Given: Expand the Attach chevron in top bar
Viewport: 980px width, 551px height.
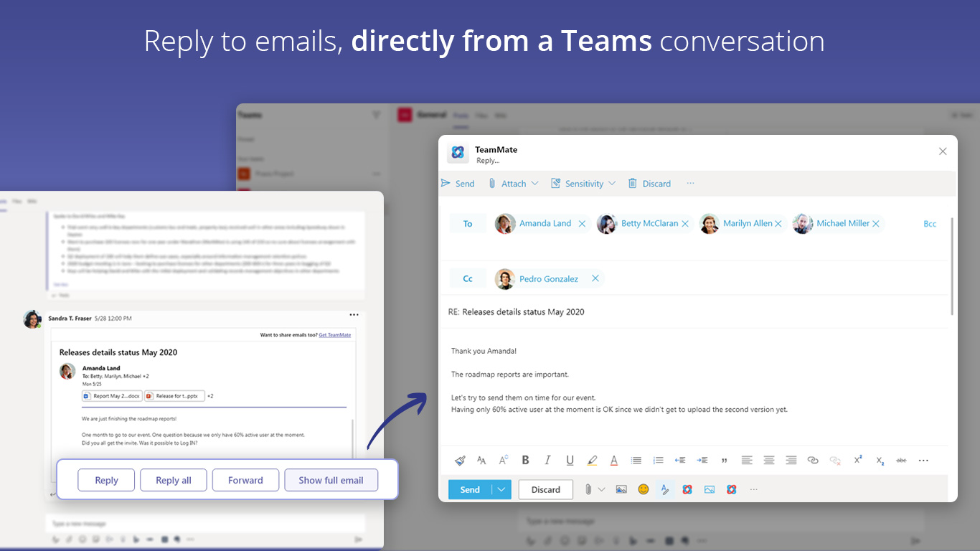Looking at the screenshot, I should pyautogui.click(x=534, y=184).
